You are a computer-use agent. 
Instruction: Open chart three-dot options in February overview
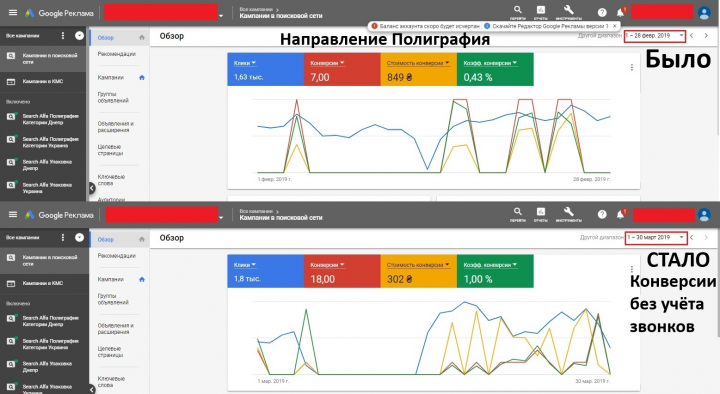pos(632,68)
